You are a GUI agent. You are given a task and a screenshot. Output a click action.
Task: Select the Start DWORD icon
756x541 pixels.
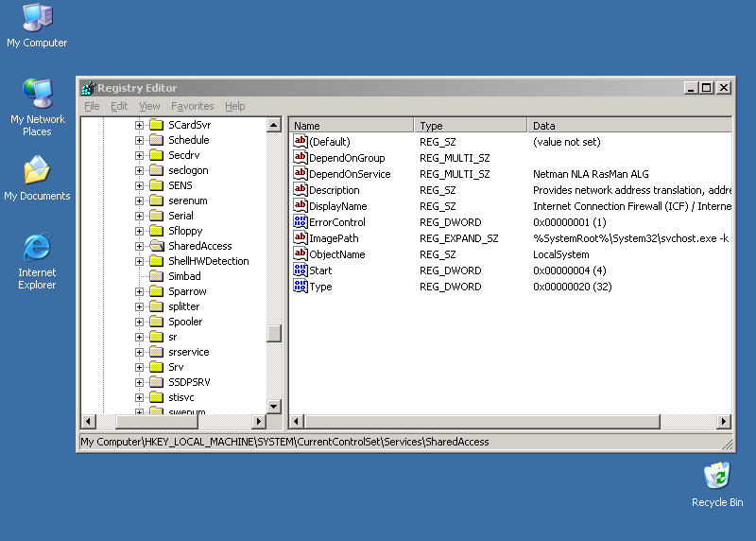[x=300, y=270]
